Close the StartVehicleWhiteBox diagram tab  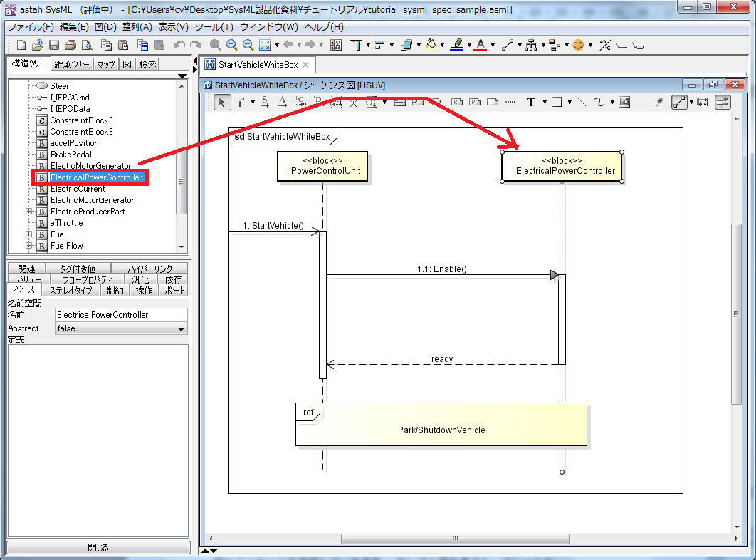[305, 65]
